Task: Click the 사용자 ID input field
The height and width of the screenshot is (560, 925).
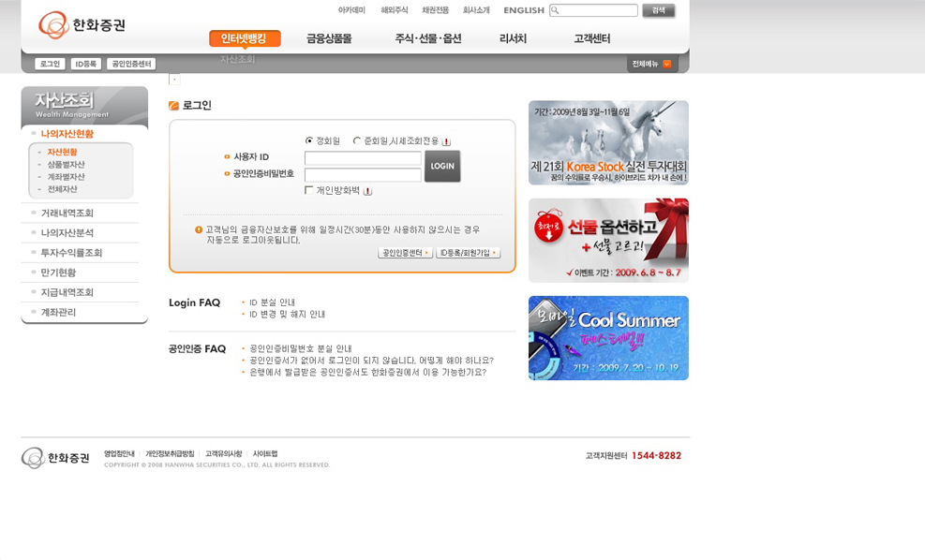Action: pos(363,158)
